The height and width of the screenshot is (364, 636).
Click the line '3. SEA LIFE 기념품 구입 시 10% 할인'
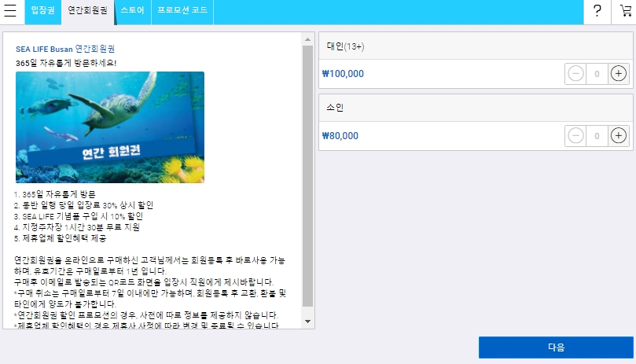coord(79,216)
